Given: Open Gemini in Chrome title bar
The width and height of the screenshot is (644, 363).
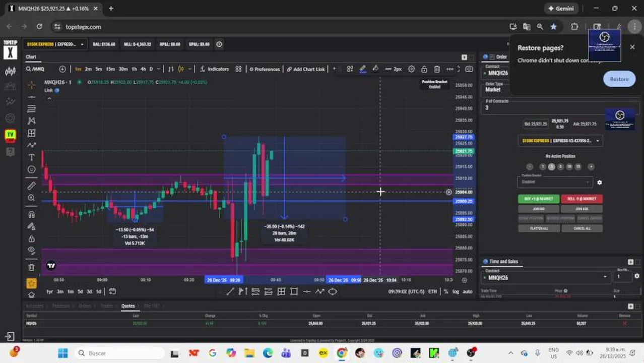Looking at the screenshot, I should pos(560,9).
